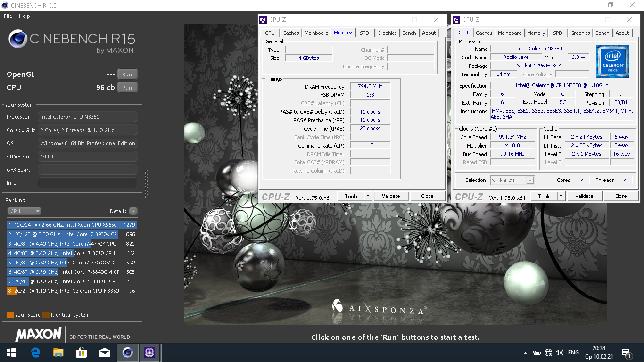The height and width of the screenshot is (362, 644).
Task: Open Caches tab in right CPU-Z window
Action: pyautogui.click(x=484, y=33)
